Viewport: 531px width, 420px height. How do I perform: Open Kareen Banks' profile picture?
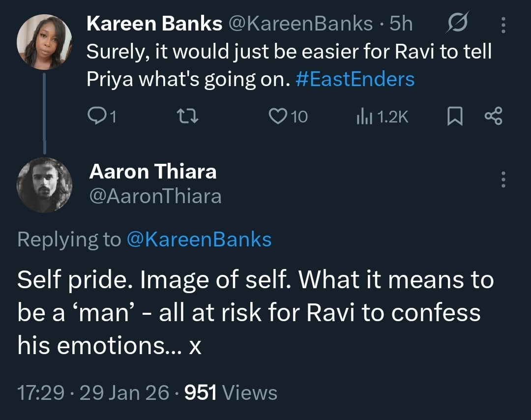coord(44,41)
